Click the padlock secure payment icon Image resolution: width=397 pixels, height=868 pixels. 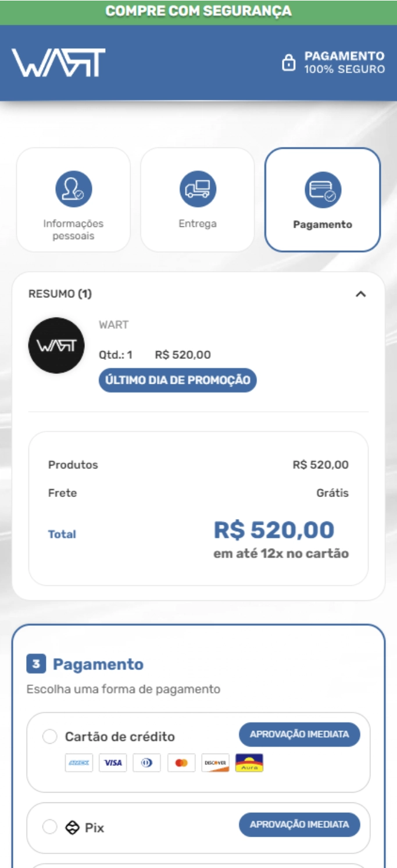tap(288, 63)
